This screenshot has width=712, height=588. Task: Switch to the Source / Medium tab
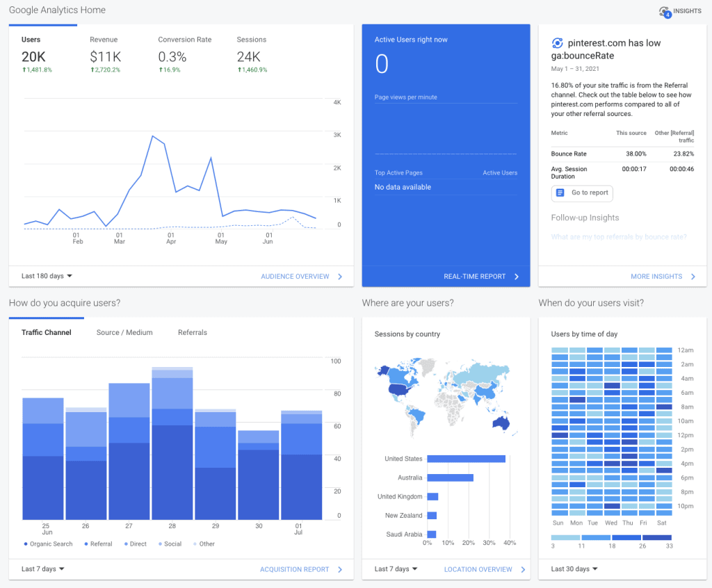pos(124,332)
